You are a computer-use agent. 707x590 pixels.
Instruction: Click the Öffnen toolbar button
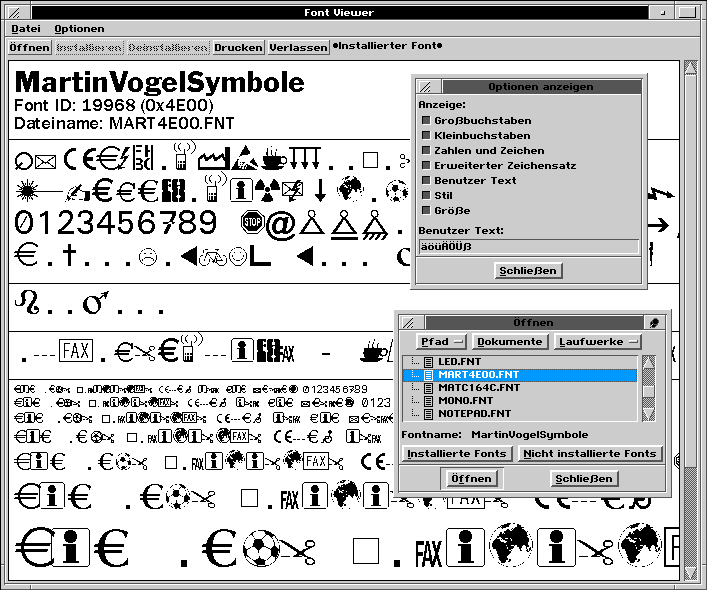pyautogui.click(x=30, y=47)
